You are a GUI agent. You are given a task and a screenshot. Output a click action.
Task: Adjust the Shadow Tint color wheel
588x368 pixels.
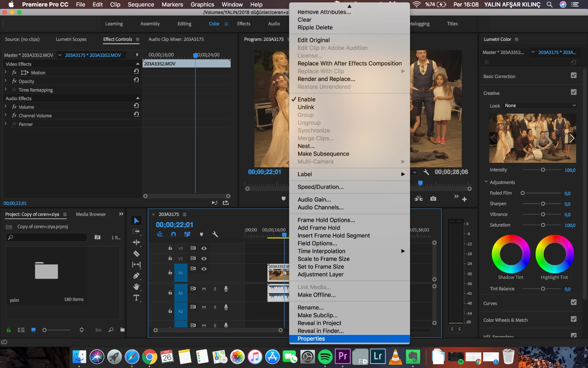coord(511,254)
